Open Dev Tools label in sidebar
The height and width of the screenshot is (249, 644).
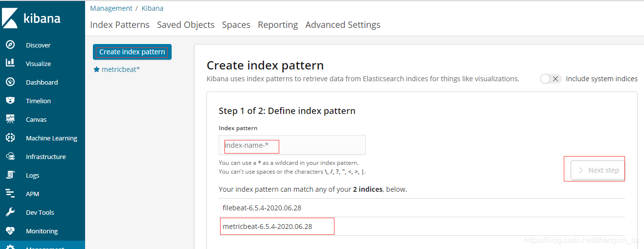40,212
